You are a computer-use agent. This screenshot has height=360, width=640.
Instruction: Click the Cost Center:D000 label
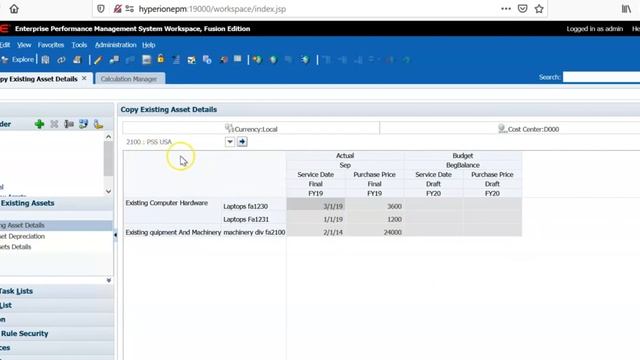click(533, 129)
